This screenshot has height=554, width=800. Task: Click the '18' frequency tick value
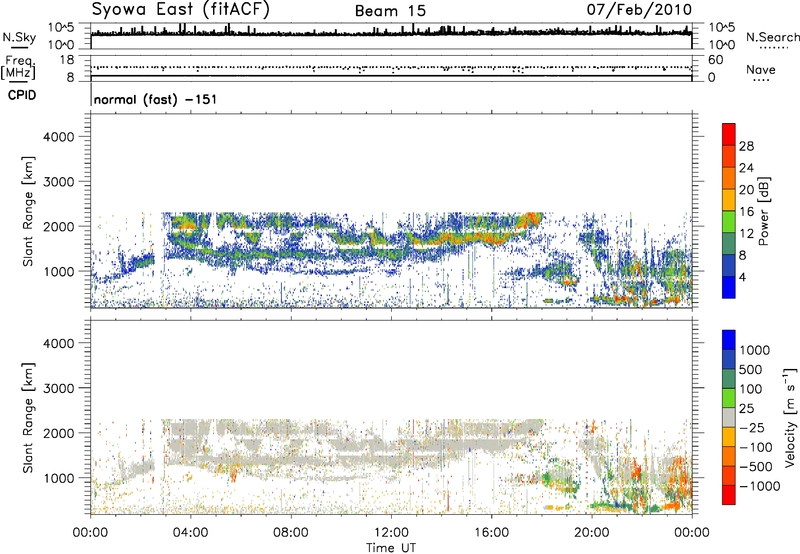tap(67, 60)
